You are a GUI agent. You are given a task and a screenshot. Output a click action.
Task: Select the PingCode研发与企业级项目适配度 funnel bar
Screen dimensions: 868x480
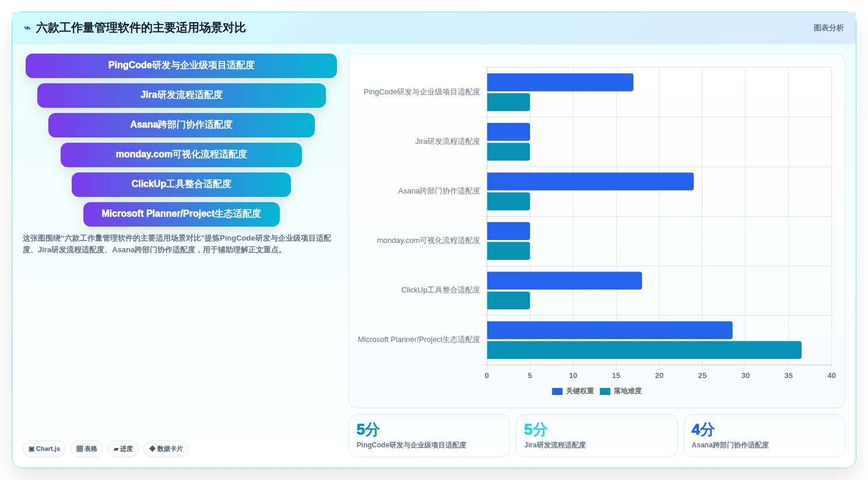[x=181, y=66]
